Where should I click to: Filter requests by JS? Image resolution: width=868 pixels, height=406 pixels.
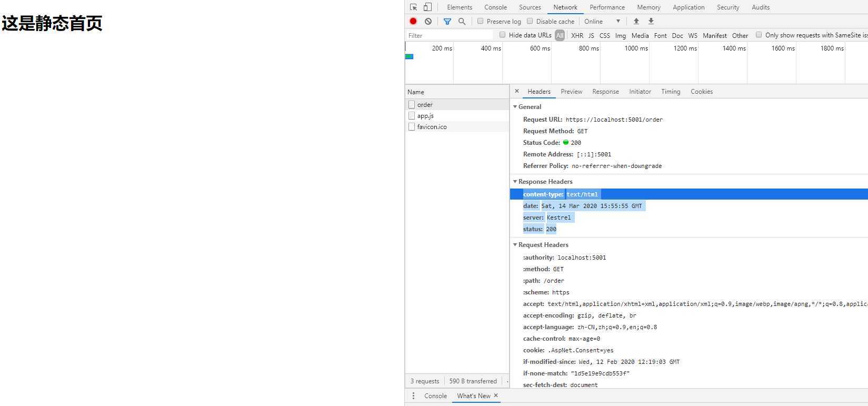coord(591,35)
